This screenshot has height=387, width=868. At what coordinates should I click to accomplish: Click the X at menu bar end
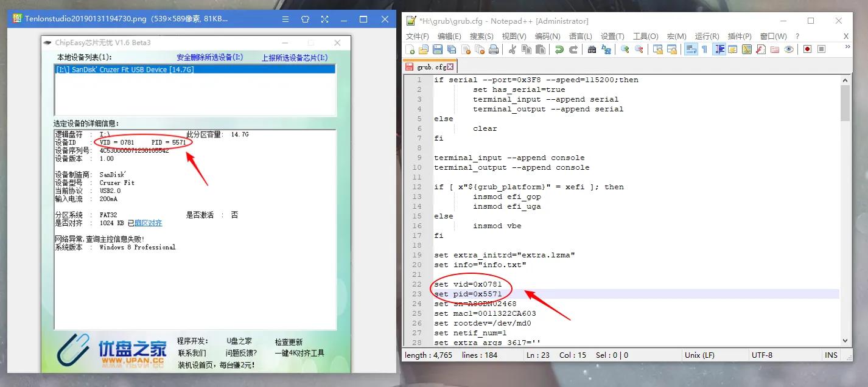(846, 37)
